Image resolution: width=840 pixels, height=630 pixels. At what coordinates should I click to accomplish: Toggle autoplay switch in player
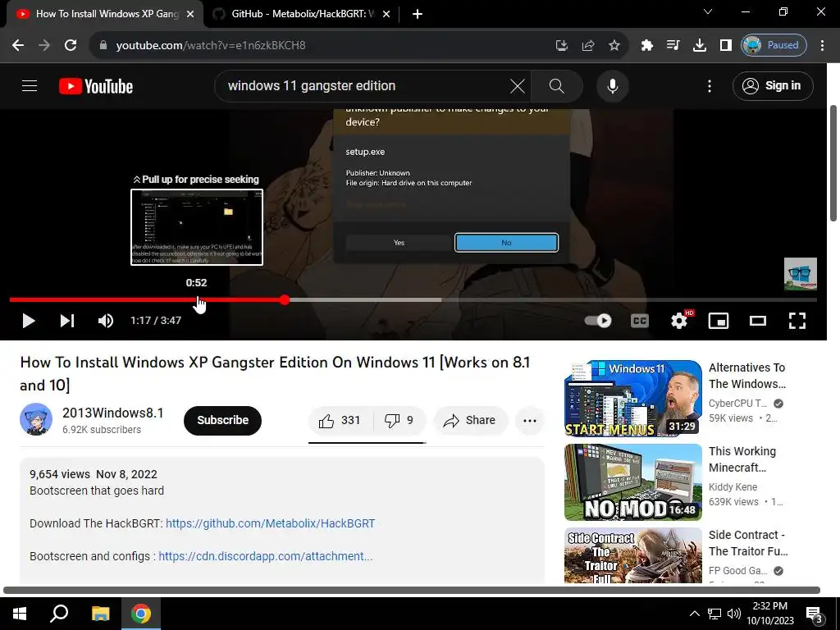click(x=598, y=321)
